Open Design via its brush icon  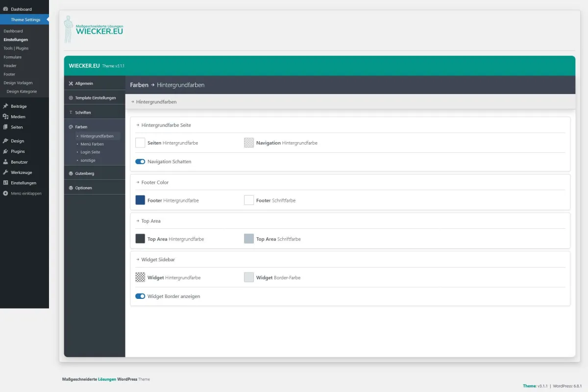5,141
